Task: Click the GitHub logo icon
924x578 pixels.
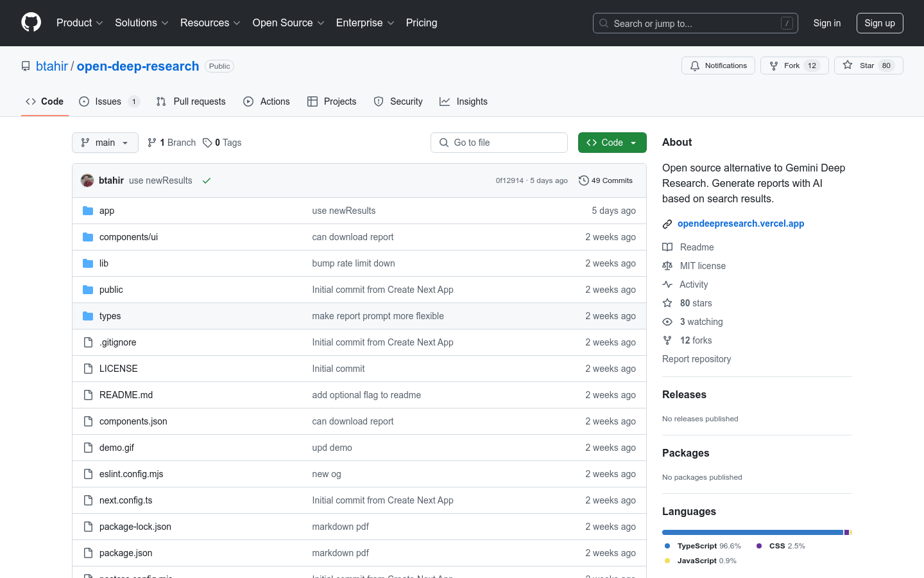Action: (x=31, y=22)
